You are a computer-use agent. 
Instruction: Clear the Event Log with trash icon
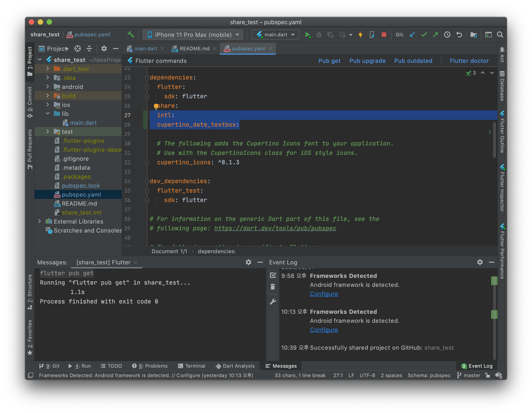coord(273,287)
